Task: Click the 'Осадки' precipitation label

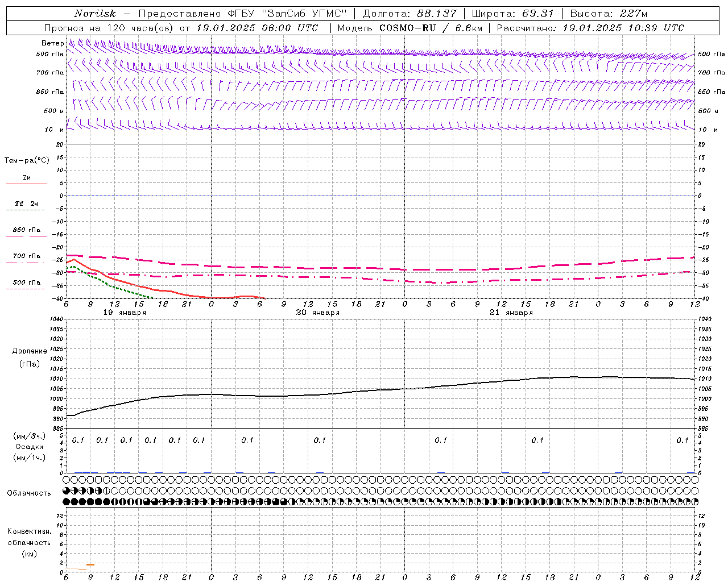Action: [x=30, y=447]
